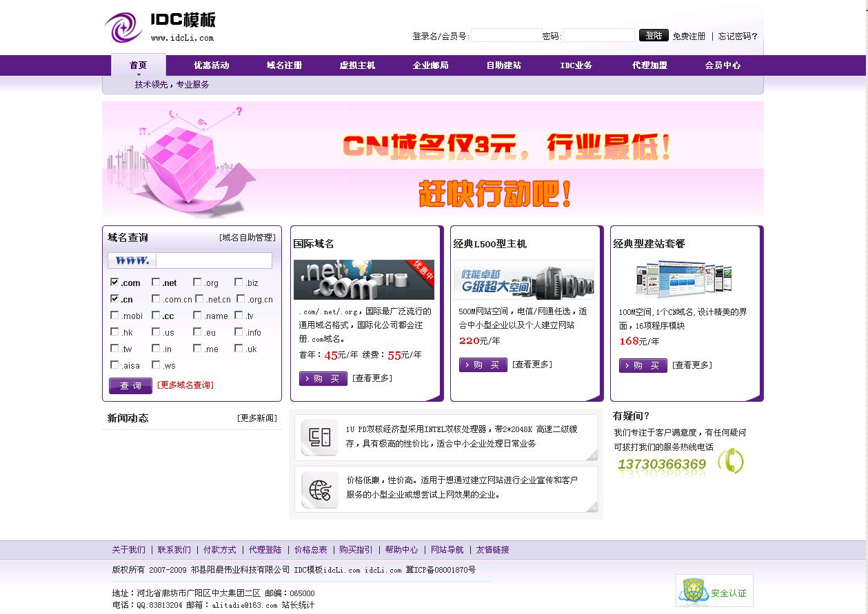This screenshot has width=868, height=614.
Task: Open the .net/.com domain thumbnail image
Action: (363, 280)
